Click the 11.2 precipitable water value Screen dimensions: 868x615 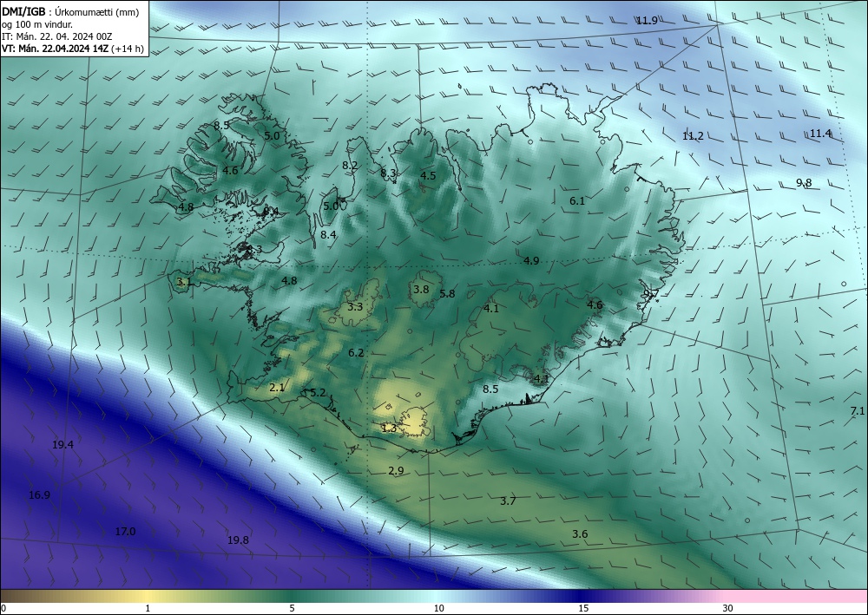(693, 136)
